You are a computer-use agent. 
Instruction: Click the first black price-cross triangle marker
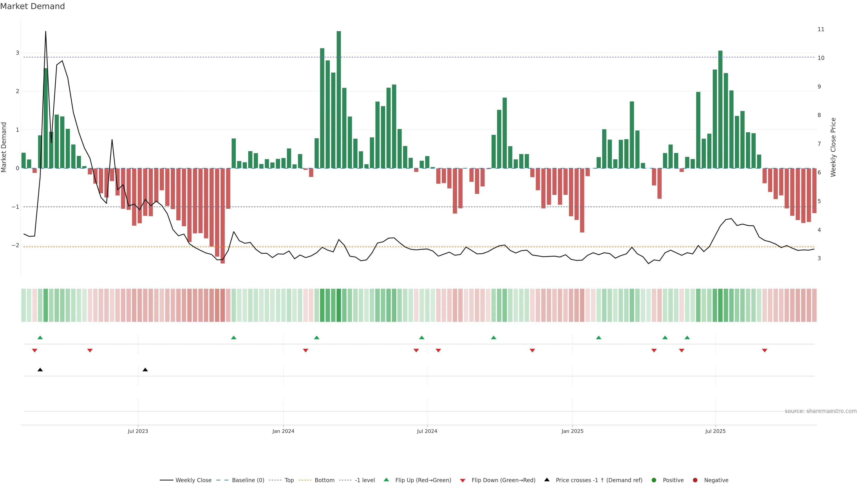coord(40,370)
